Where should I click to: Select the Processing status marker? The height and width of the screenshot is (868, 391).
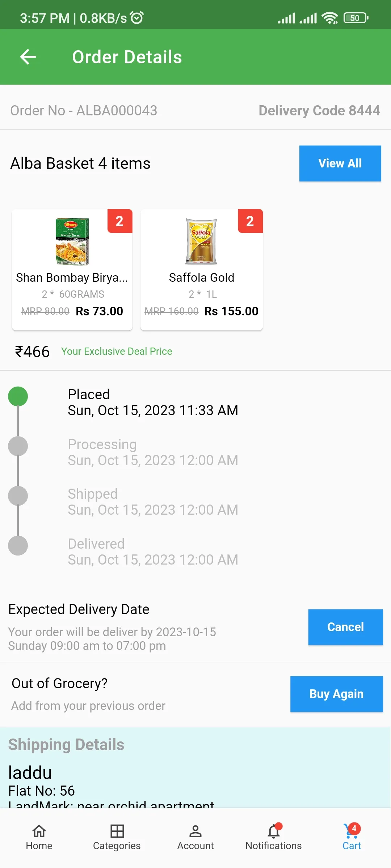pos(18,446)
